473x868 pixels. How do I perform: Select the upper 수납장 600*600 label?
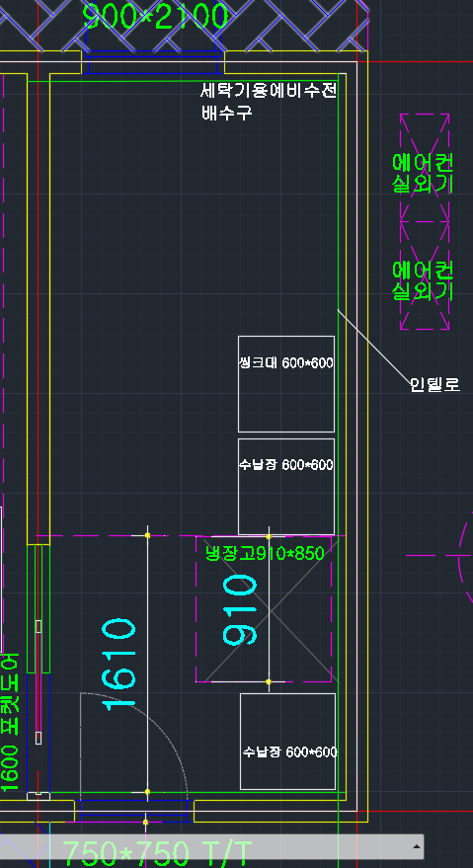click(x=285, y=464)
